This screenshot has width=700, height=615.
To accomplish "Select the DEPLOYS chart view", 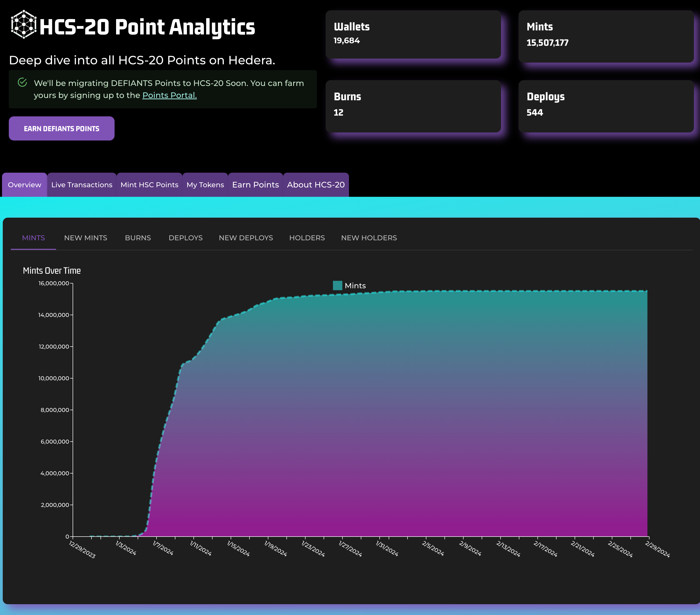I will point(186,238).
